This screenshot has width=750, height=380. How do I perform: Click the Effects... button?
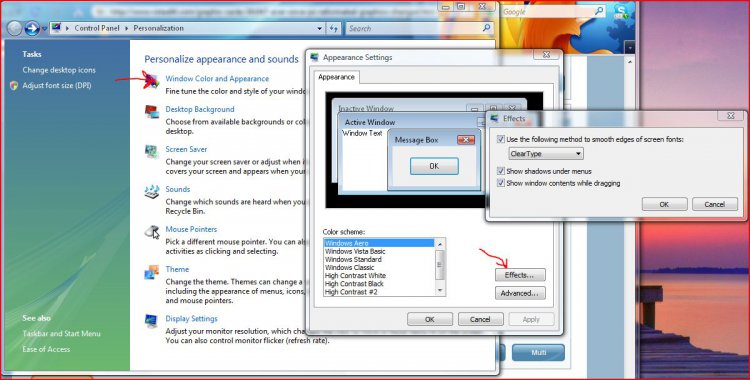click(x=520, y=275)
